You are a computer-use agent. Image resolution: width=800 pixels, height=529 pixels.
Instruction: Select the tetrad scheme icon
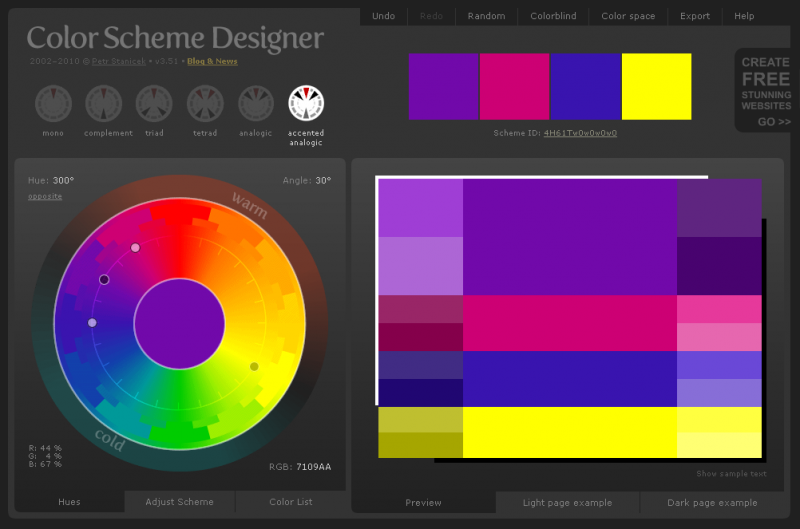[x=205, y=104]
